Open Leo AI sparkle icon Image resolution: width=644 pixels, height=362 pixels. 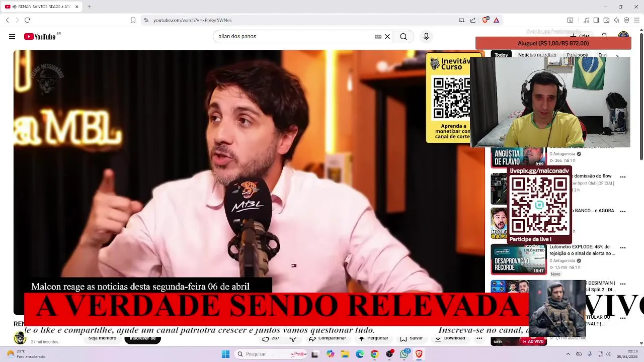click(616, 20)
